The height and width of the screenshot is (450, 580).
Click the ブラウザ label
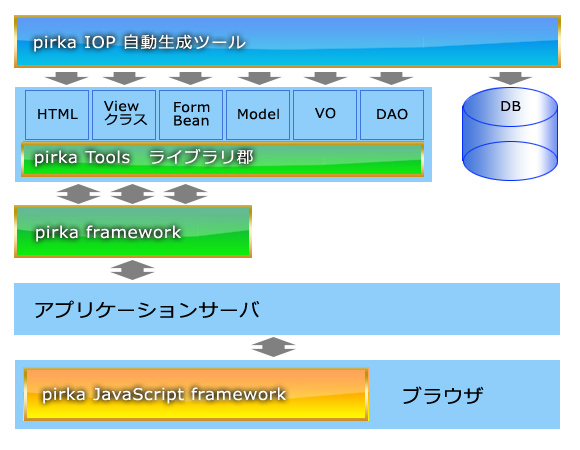point(442,395)
